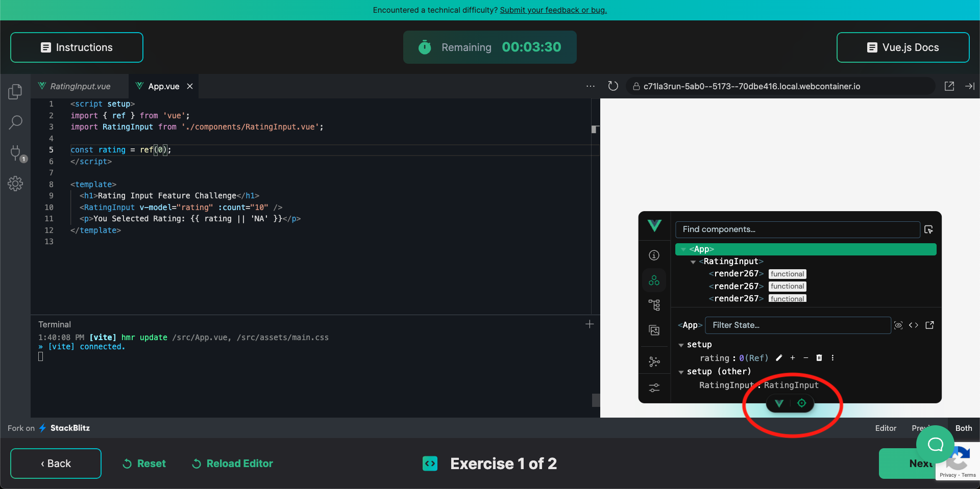The image size is (980, 489).
Task: Click the terminal scrollbar thumb
Action: click(x=596, y=400)
